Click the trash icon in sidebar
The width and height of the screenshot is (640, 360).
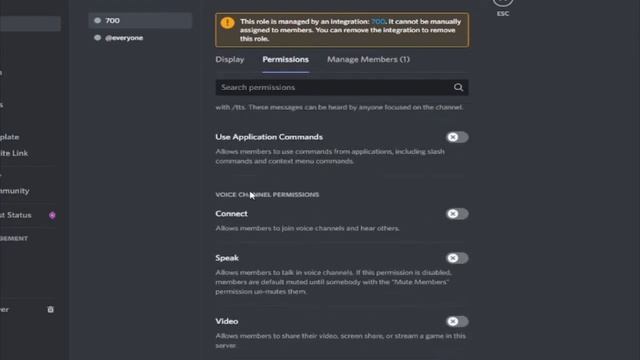coord(50,309)
